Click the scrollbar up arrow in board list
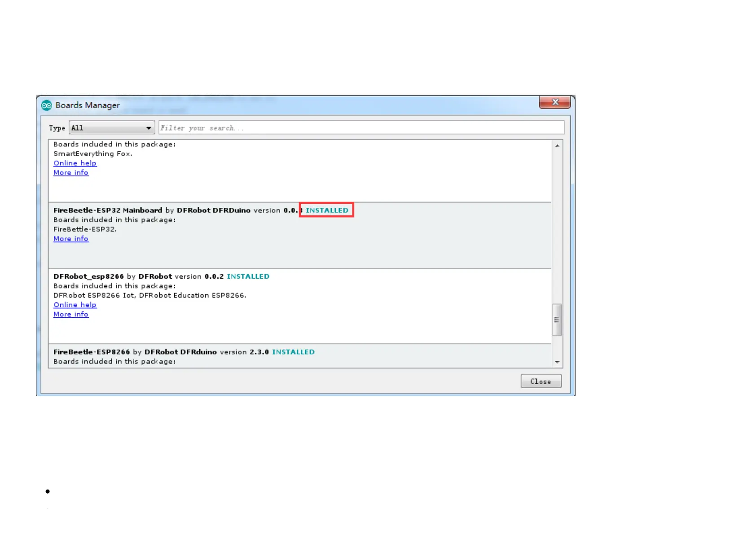The height and width of the screenshot is (534, 756). click(x=557, y=146)
